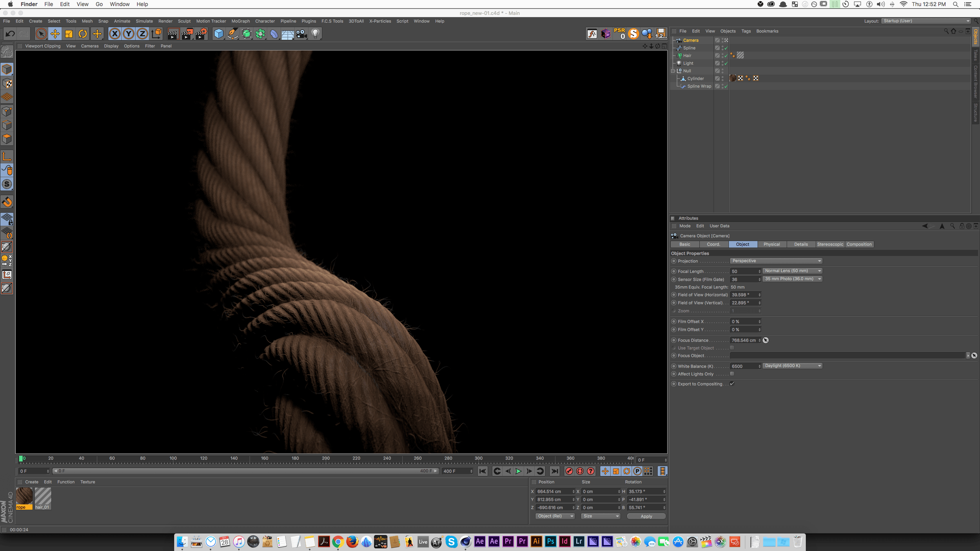The image size is (980, 551).
Task: Play the animation forward
Action: coord(518,471)
